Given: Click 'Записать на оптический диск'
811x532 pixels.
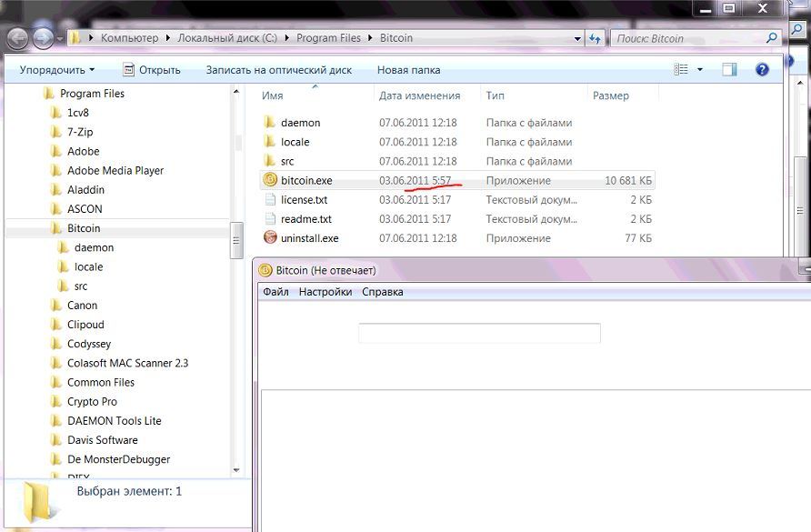Looking at the screenshot, I should click(279, 70).
